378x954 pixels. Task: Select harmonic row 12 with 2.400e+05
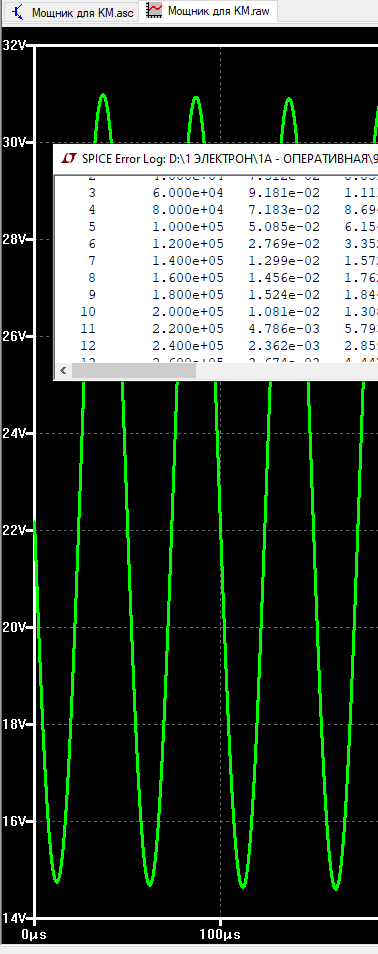tap(217, 346)
